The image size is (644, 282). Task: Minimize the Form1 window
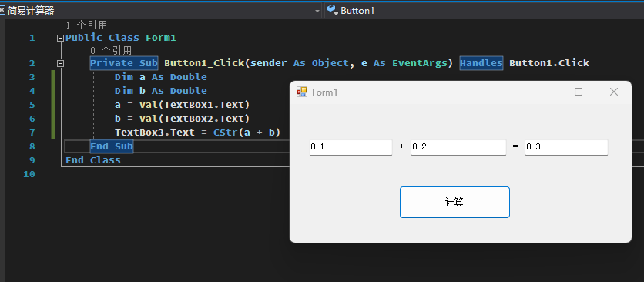544,92
